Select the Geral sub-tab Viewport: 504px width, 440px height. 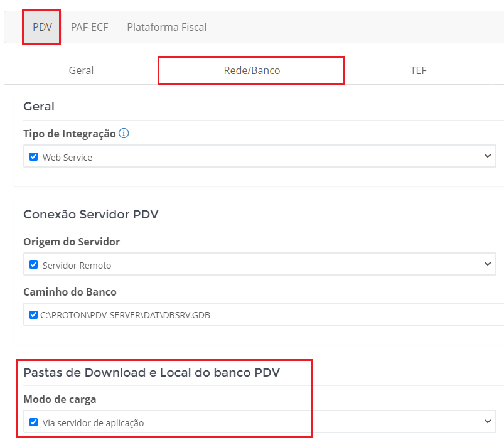[81, 70]
